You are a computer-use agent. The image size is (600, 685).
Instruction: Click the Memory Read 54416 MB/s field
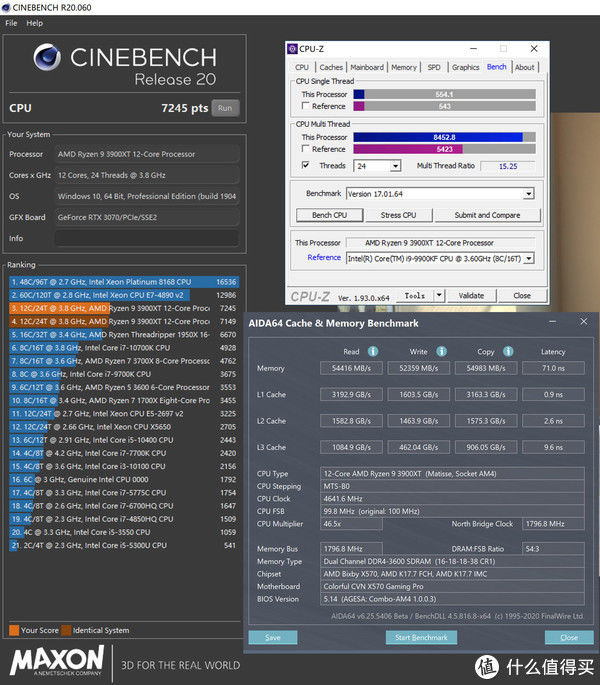(351, 368)
